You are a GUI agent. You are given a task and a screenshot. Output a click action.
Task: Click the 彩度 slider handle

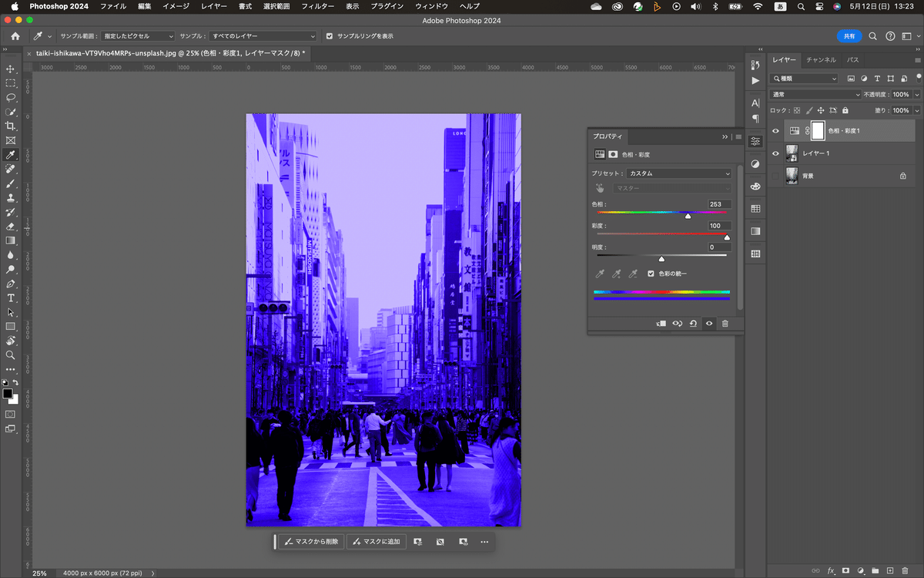[727, 237]
